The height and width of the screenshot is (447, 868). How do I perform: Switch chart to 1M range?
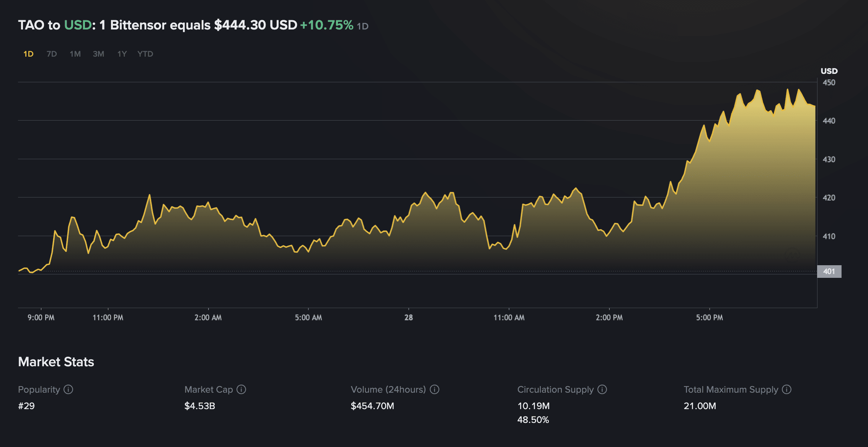(75, 54)
